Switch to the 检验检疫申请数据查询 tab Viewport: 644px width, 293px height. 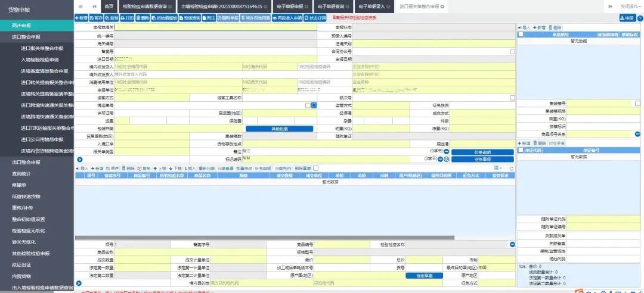[x=147, y=7]
